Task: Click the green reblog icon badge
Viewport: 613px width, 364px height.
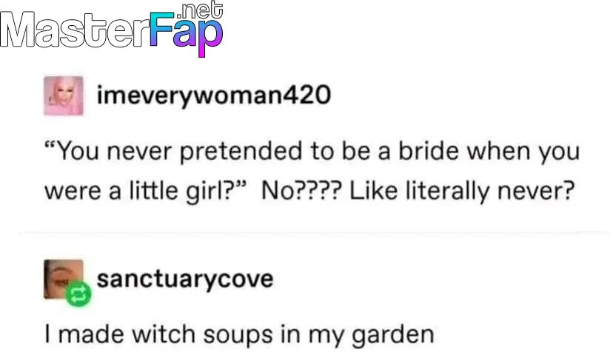Action: [x=78, y=294]
